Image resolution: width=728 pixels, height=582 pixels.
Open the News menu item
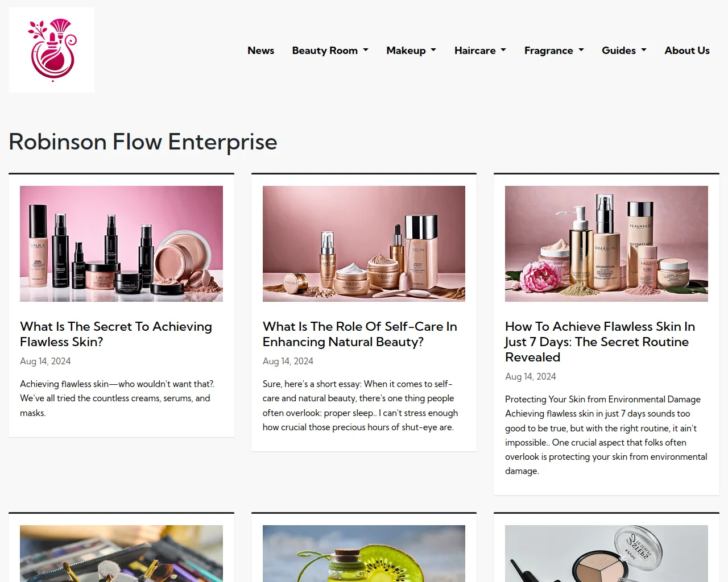(x=260, y=51)
